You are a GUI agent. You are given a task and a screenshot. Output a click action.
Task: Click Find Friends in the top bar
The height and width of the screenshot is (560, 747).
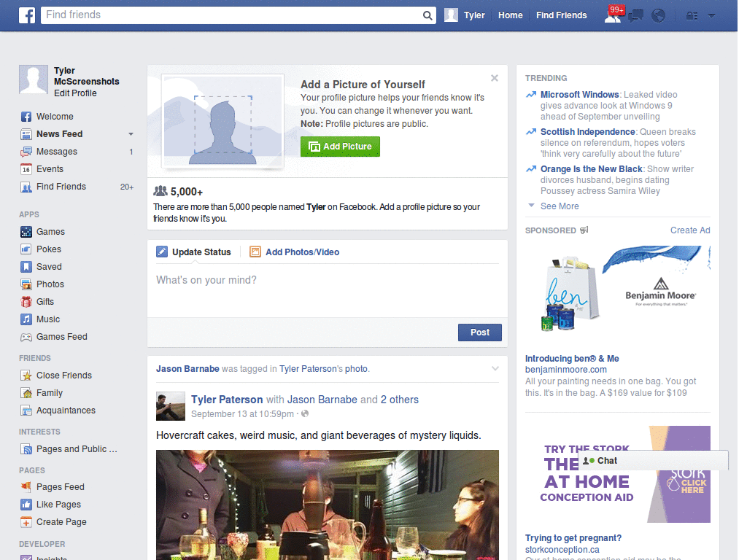click(x=561, y=15)
